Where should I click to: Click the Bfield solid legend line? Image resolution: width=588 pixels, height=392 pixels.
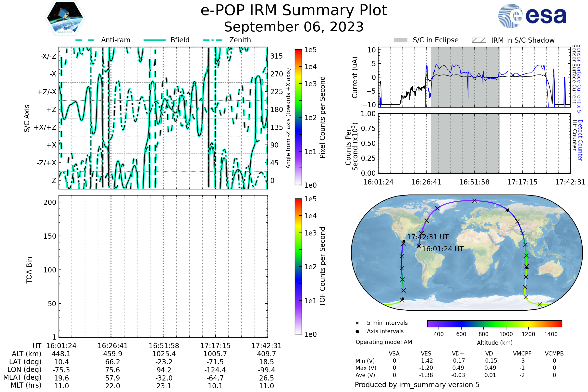point(155,40)
